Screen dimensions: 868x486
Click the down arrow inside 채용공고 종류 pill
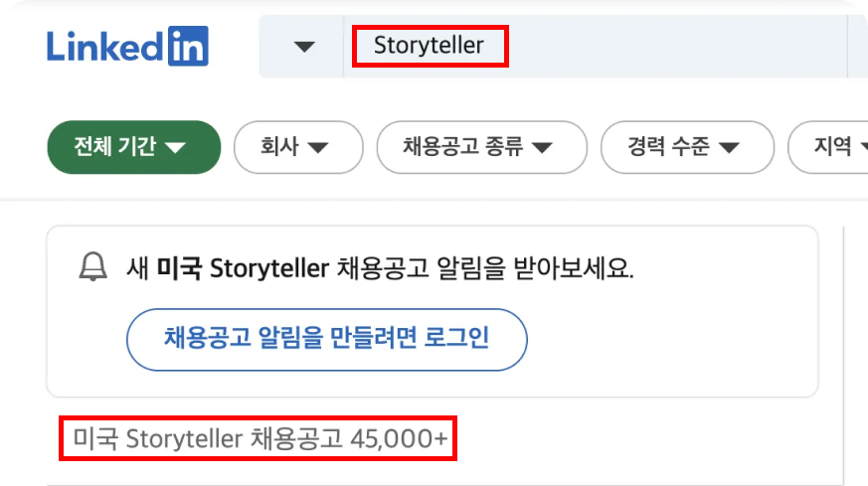tap(542, 147)
